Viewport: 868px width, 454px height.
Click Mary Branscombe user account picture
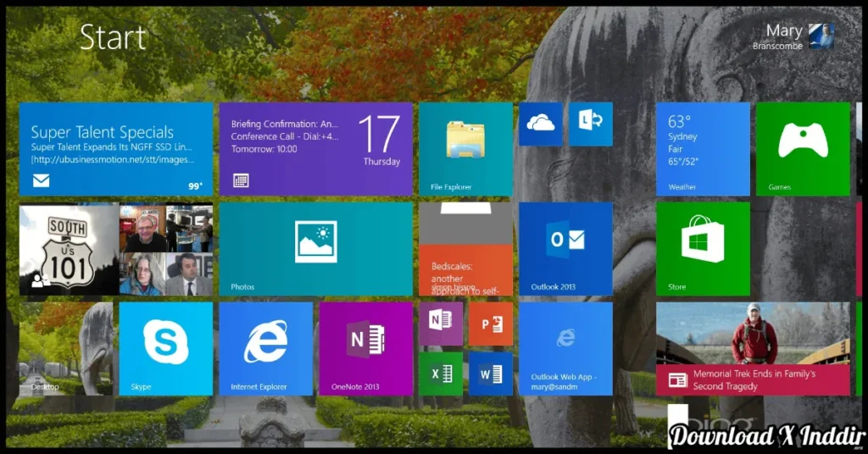click(x=821, y=36)
